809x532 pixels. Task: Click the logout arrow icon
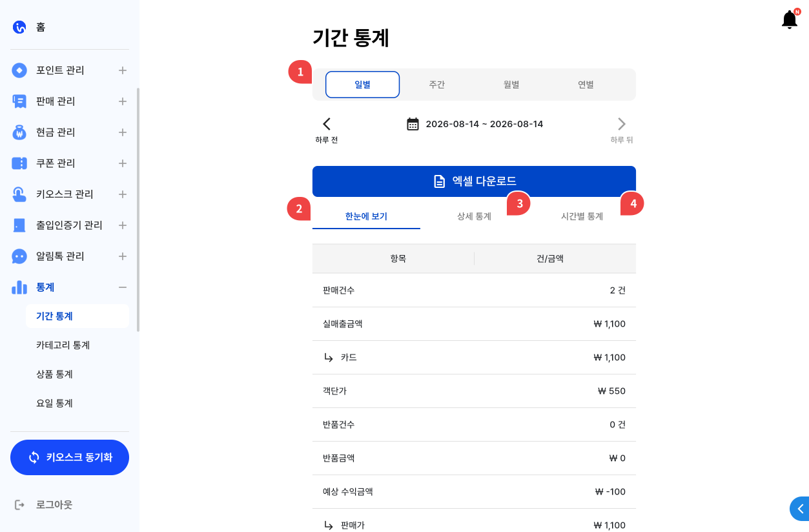[x=19, y=504]
